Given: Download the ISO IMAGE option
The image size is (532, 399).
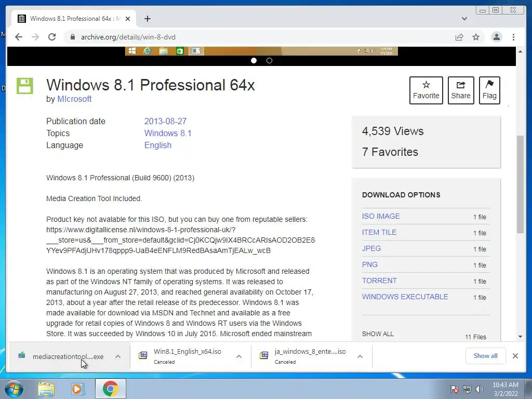Looking at the screenshot, I should (381, 216).
